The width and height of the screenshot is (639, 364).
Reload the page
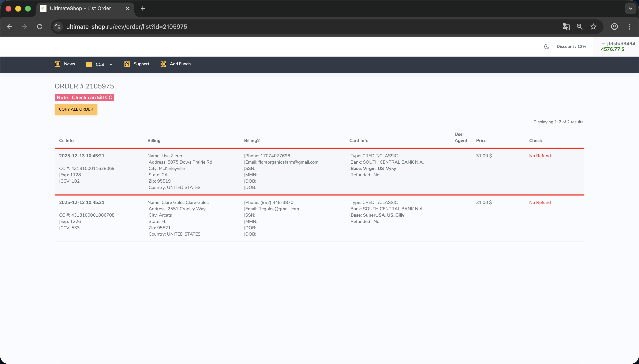(40, 27)
